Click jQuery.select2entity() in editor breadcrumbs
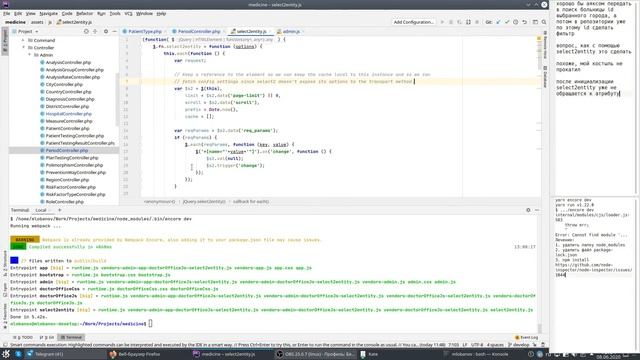This screenshot has width=640, height=360. pyautogui.click(x=204, y=202)
